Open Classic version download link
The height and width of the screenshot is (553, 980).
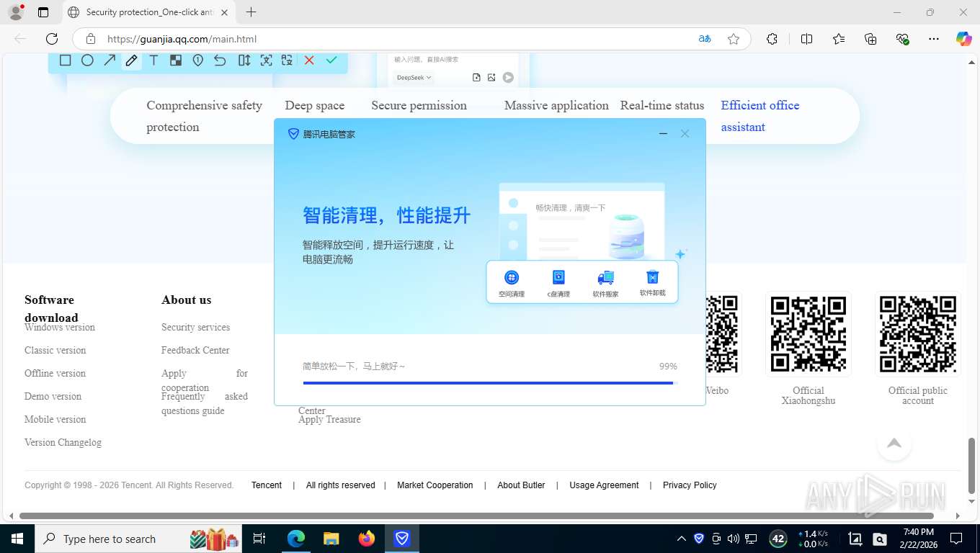[x=55, y=350]
